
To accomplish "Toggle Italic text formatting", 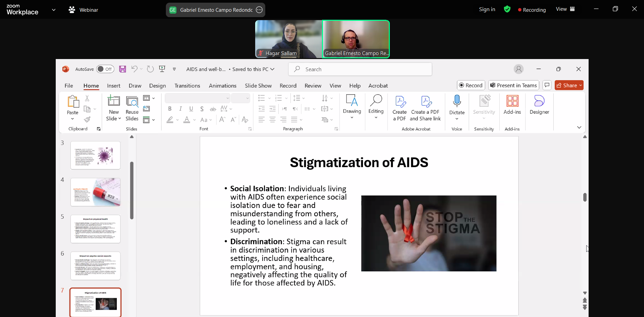I will (x=181, y=109).
